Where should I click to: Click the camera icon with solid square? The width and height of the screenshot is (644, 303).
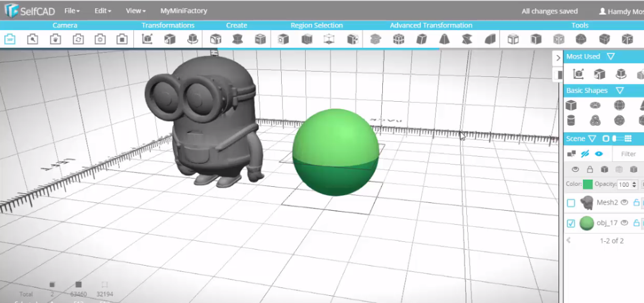[122, 39]
